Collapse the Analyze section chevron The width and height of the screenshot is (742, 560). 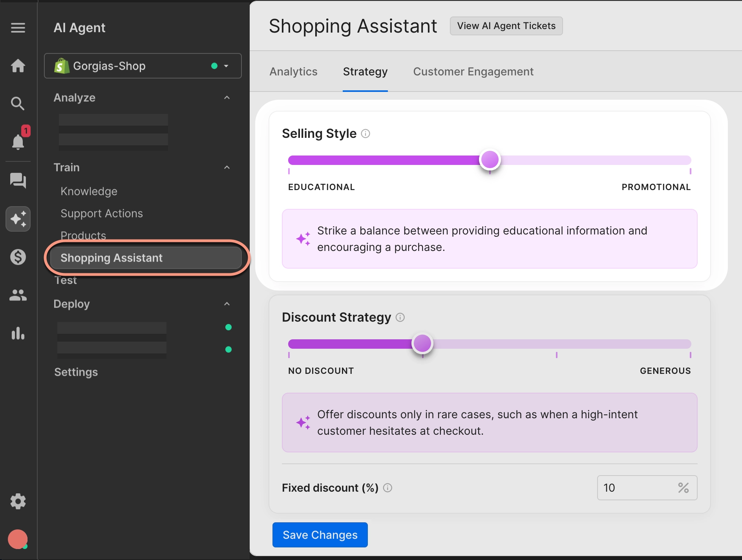click(227, 97)
